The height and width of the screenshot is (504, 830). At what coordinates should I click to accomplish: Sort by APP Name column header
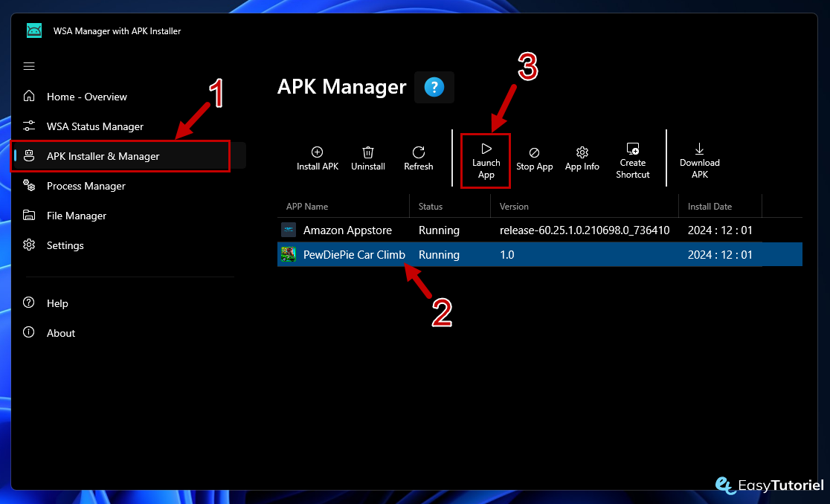point(307,206)
